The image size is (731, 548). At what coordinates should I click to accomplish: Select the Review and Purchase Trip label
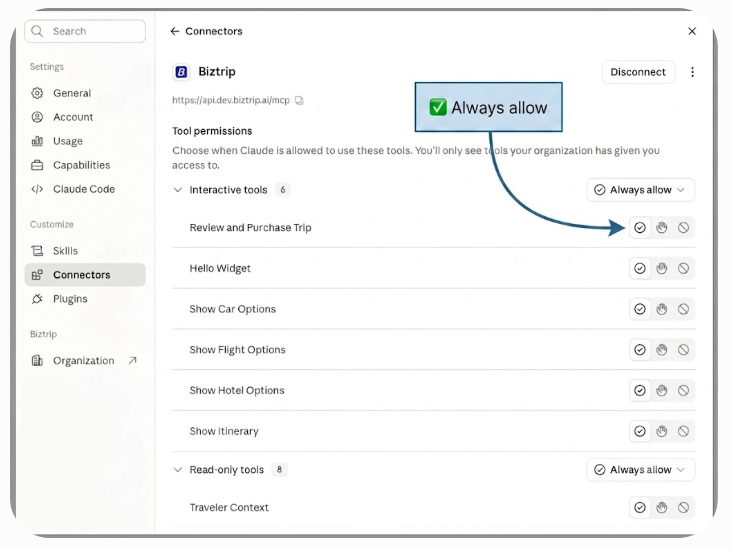(250, 228)
